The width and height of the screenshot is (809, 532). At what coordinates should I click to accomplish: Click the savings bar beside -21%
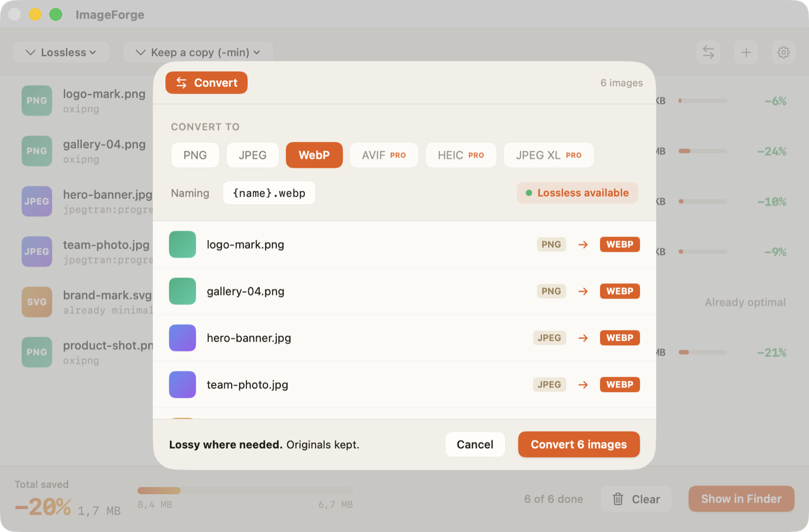pyautogui.click(x=702, y=352)
